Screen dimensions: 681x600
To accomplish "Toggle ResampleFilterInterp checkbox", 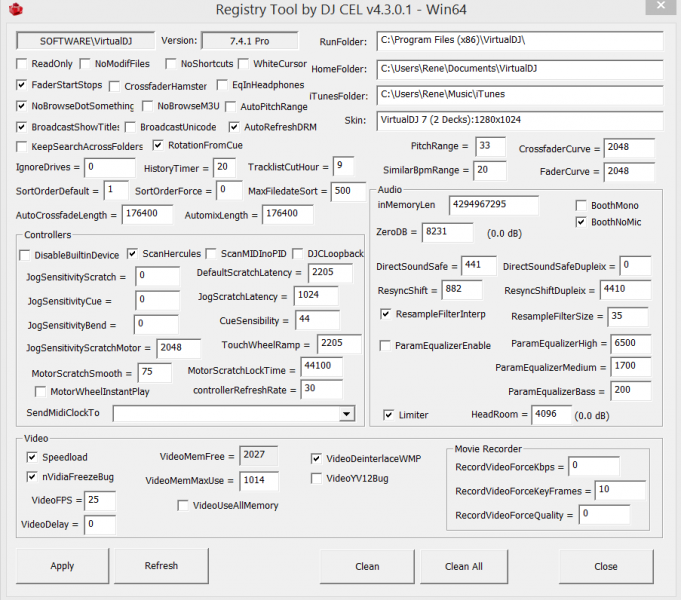I will 385,314.
